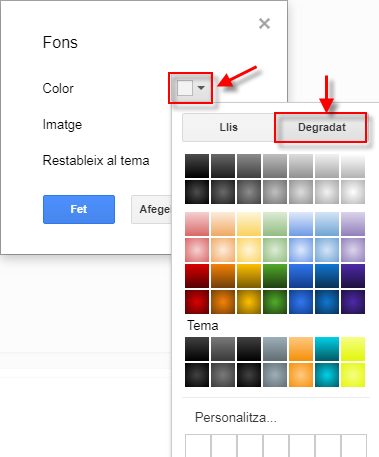Click the Afegeix button

click(151, 209)
